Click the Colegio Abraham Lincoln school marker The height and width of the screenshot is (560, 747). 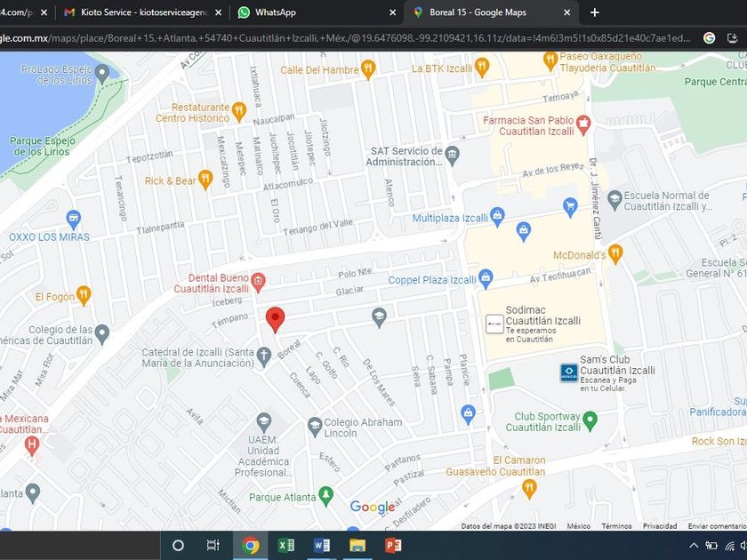point(315,426)
